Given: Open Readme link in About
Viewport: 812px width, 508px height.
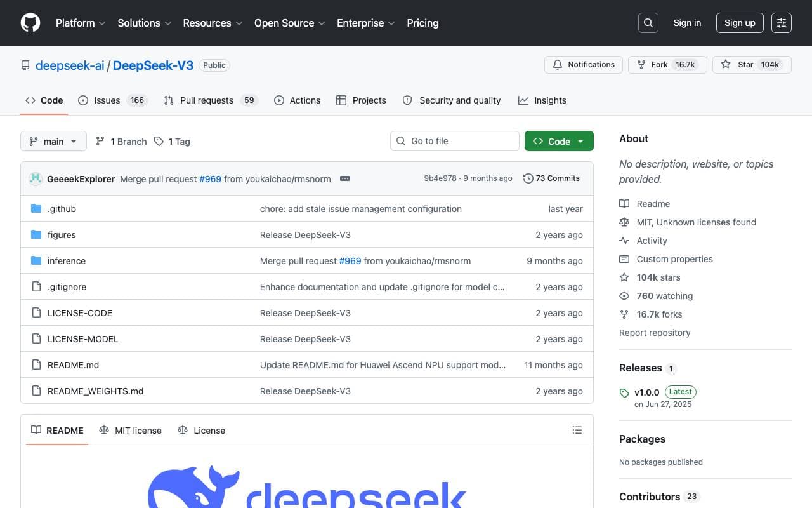Looking at the screenshot, I should click(645, 204).
